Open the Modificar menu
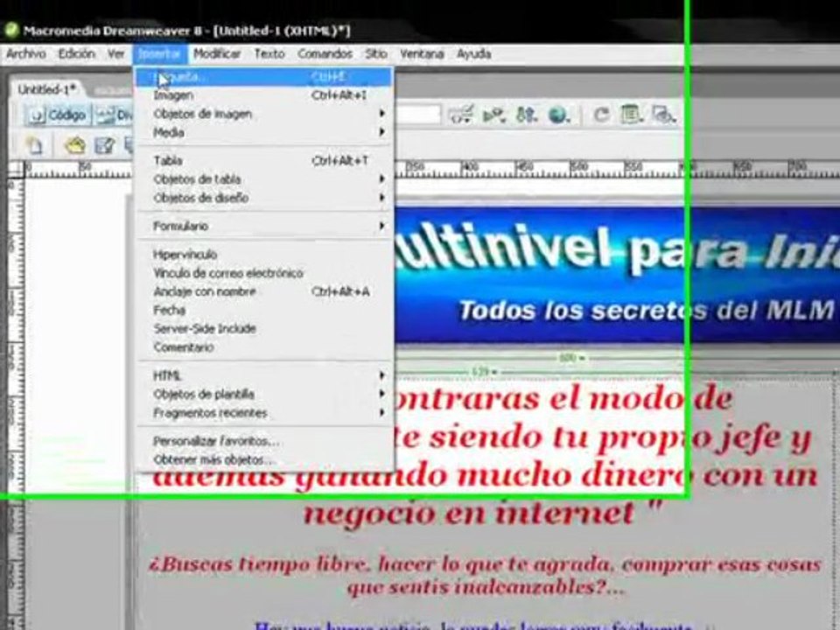840x630 pixels. (217, 54)
